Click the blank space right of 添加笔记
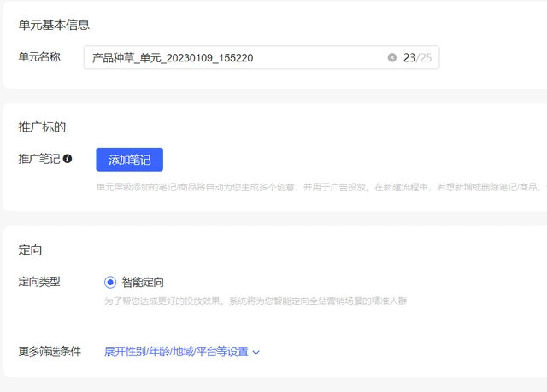Viewport: 547px width, 392px height. (x=342, y=160)
